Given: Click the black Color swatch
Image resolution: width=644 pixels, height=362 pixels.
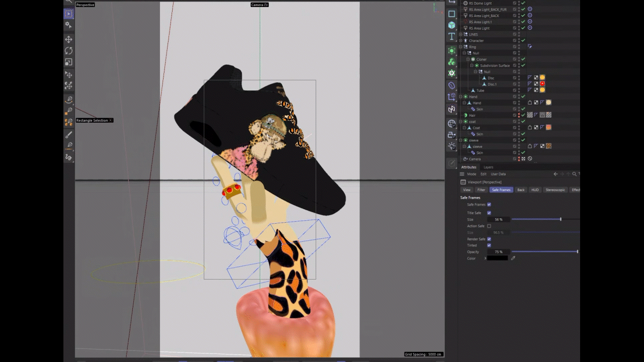Looking at the screenshot, I should point(498,258).
